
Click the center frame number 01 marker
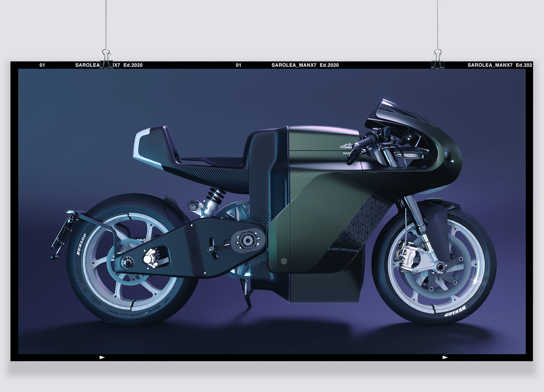point(239,65)
